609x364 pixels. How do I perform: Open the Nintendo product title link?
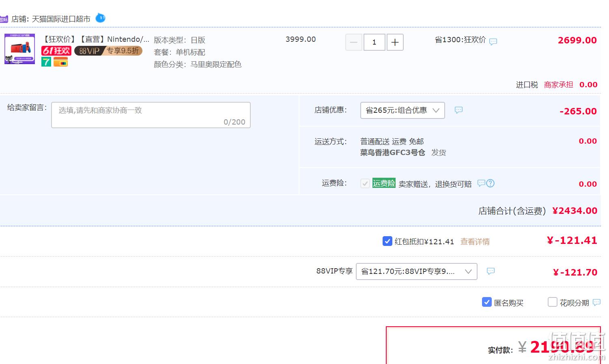pos(97,39)
